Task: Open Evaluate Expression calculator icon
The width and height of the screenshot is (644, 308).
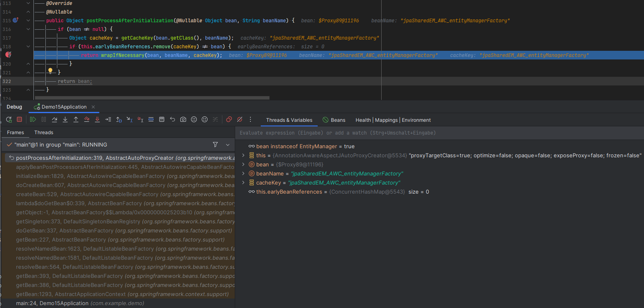Action: pyautogui.click(x=162, y=120)
